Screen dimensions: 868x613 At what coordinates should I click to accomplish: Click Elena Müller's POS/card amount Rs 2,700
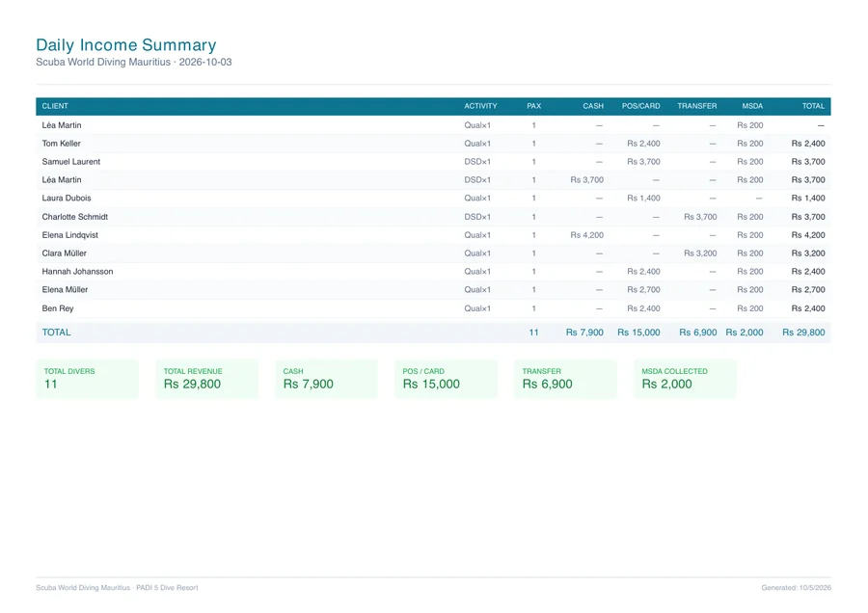click(x=643, y=289)
